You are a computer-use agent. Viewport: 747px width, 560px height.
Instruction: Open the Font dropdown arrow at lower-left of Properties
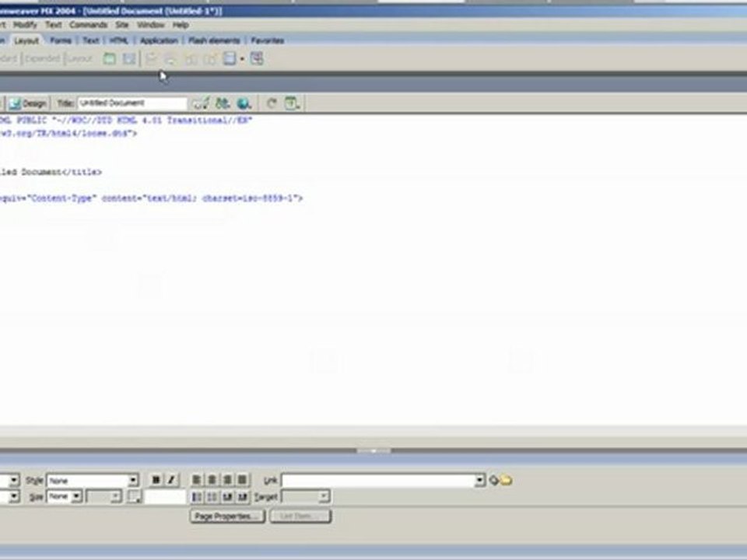click(14, 497)
